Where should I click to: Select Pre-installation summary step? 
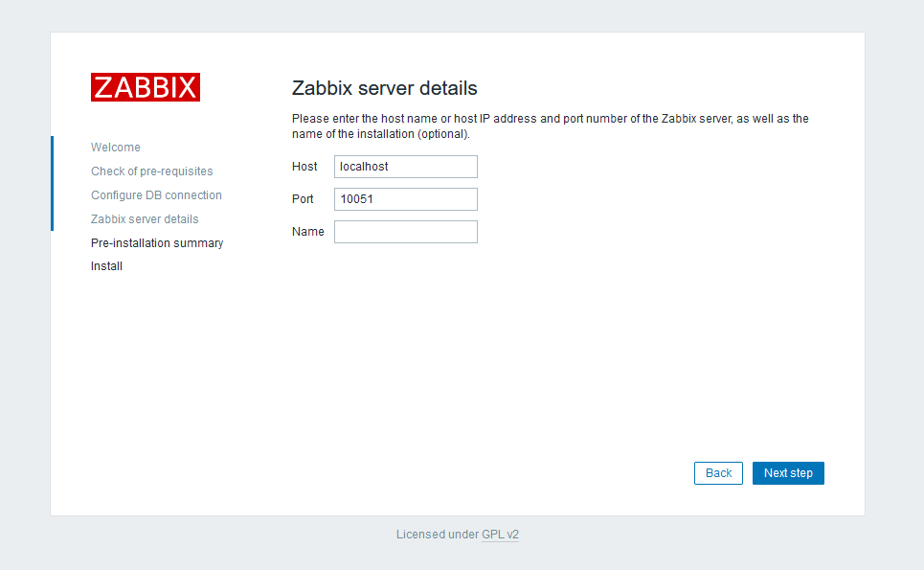tap(157, 243)
